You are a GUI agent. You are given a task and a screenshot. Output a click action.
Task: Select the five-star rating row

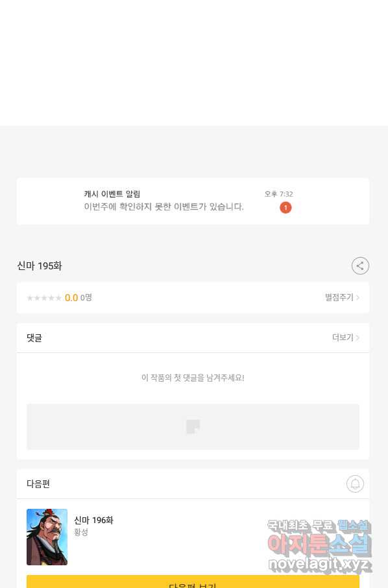[x=44, y=298]
